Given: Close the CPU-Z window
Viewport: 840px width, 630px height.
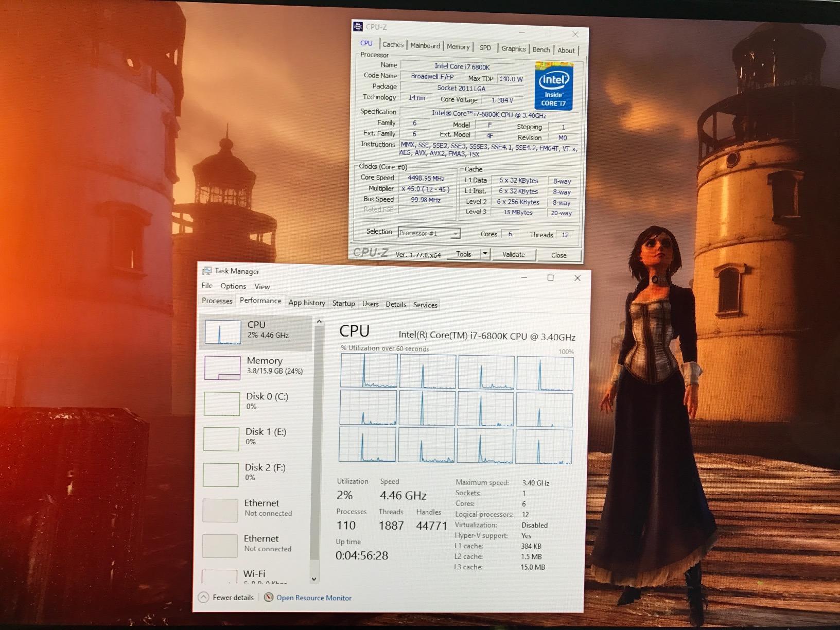Looking at the screenshot, I should point(575,34).
